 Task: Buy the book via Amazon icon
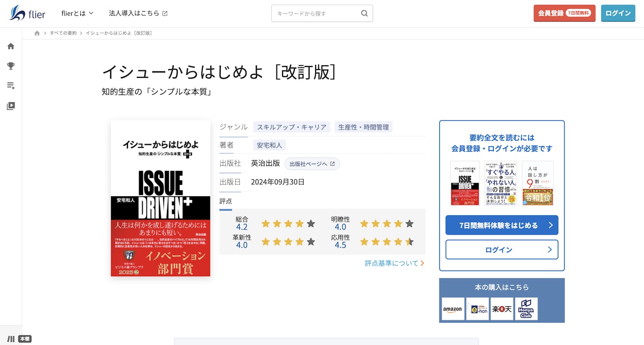coord(453,308)
